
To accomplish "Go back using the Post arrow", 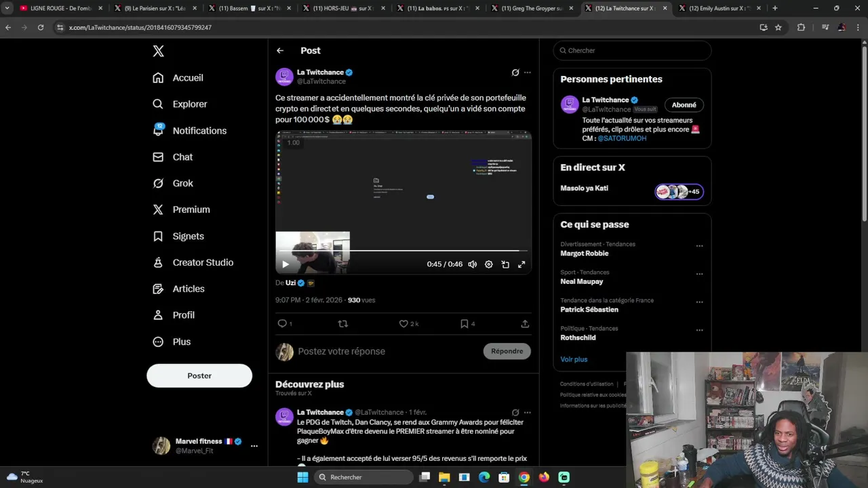I will [x=280, y=51].
